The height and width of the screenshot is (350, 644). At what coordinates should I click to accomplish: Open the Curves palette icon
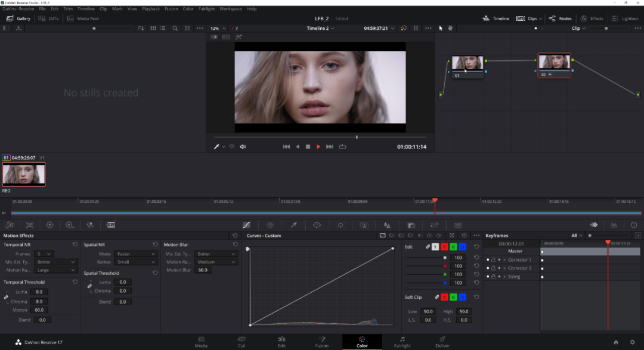pyautogui.click(x=247, y=225)
